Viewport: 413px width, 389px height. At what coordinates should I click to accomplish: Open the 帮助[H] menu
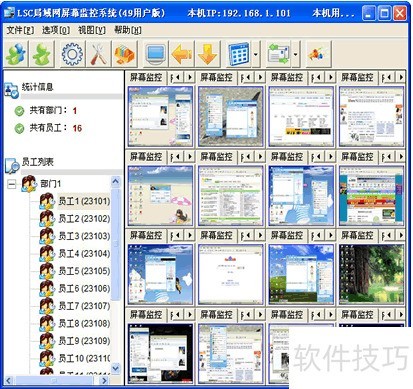(128, 30)
